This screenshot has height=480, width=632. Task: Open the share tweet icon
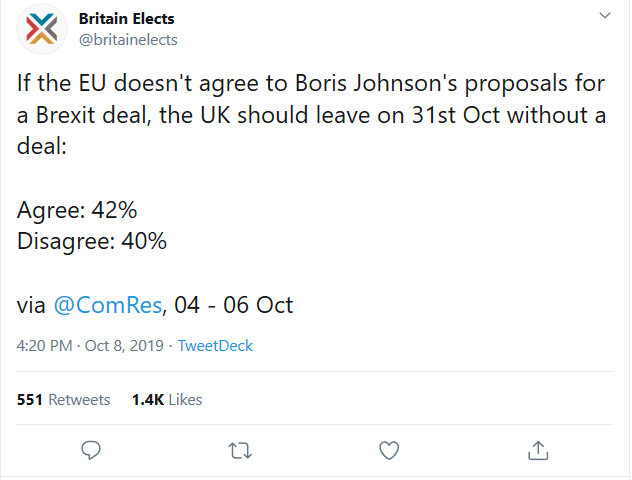(x=538, y=450)
